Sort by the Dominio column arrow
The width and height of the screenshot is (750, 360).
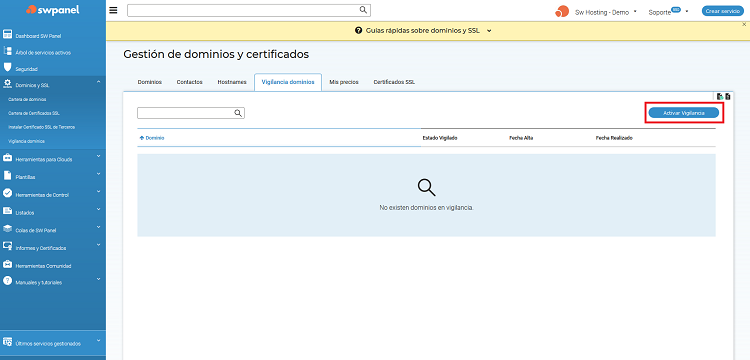coord(142,138)
